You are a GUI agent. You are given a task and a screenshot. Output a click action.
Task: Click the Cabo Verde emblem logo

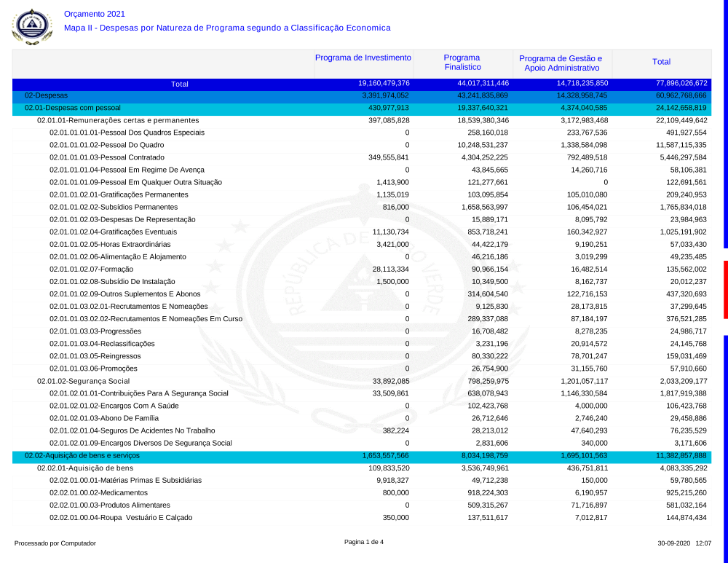32,26
